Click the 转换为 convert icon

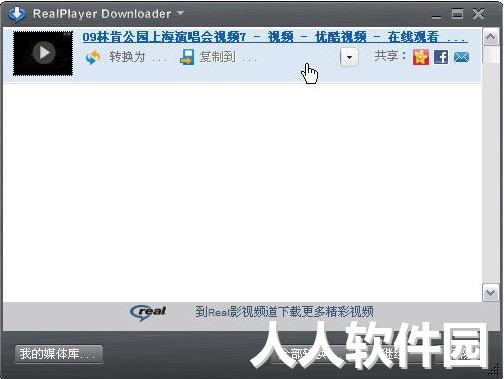coord(93,57)
